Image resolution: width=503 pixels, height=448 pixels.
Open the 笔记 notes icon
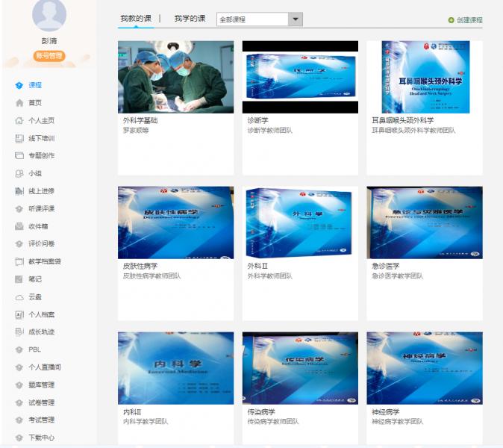point(19,279)
